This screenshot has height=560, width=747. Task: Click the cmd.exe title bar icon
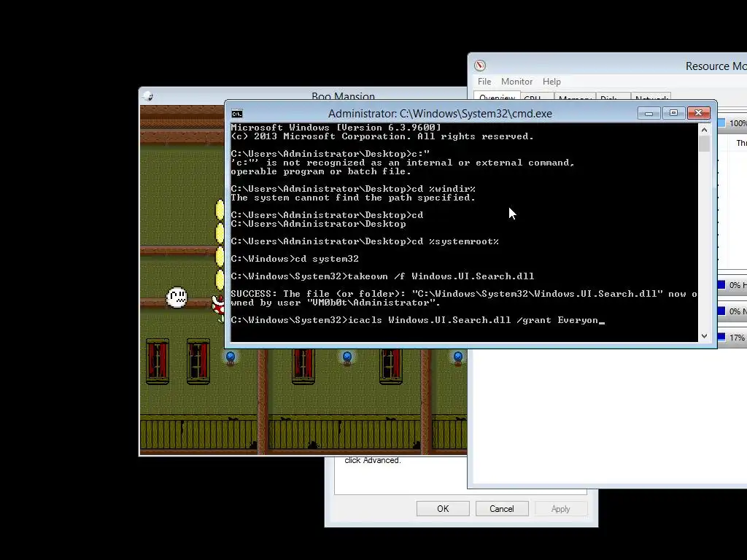click(237, 114)
